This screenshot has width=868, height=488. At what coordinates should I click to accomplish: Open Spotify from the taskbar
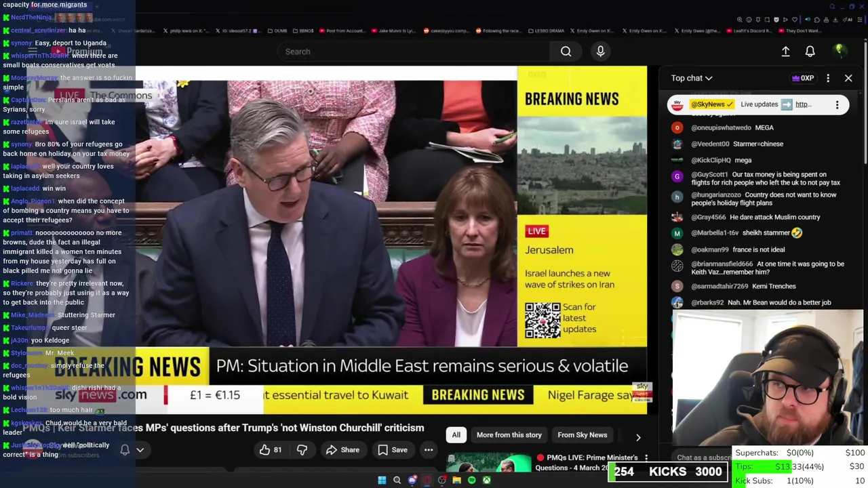471,480
